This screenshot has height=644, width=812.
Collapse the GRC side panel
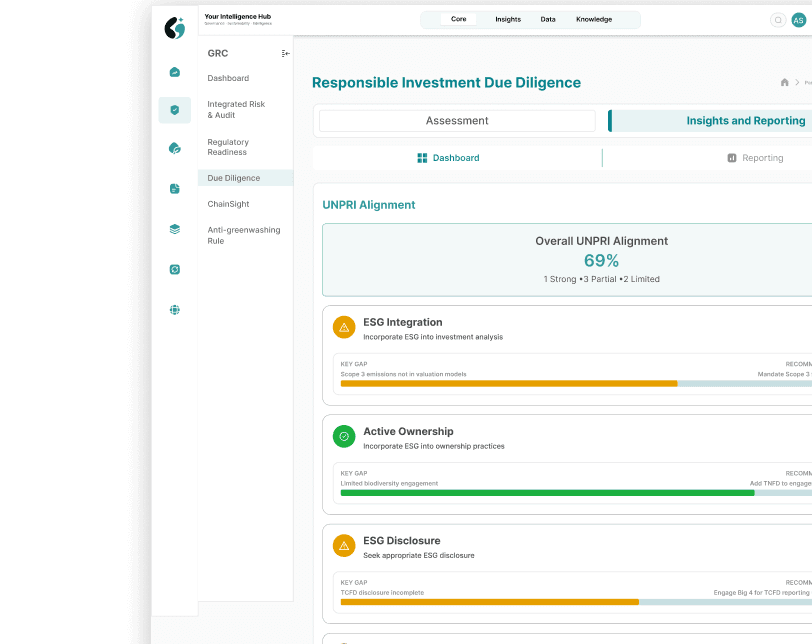point(286,54)
